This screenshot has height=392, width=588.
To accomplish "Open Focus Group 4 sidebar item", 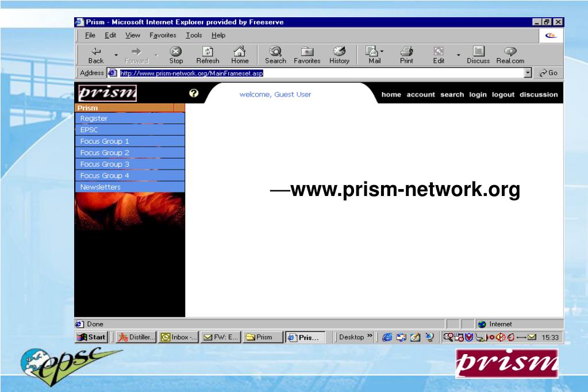I will (x=130, y=175).
